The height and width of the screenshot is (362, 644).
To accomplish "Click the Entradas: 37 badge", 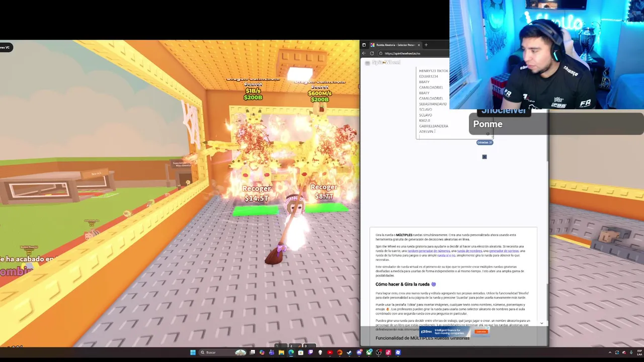I will pos(485,142).
